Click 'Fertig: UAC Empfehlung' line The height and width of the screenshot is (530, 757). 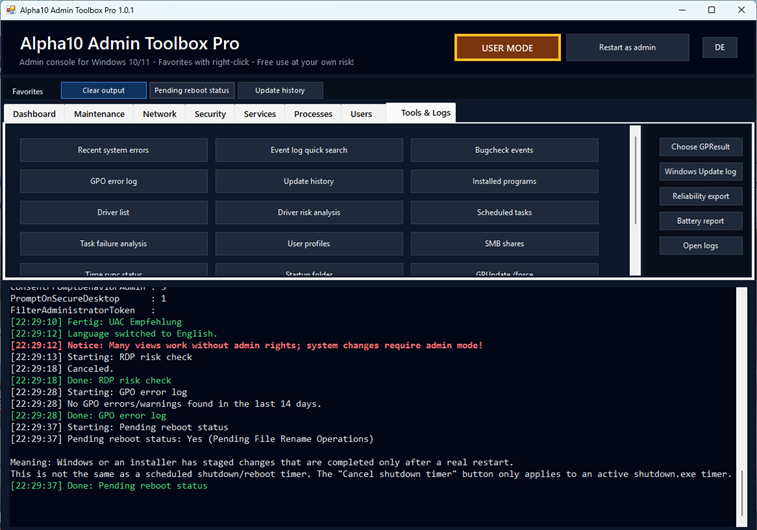pos(96,322)
